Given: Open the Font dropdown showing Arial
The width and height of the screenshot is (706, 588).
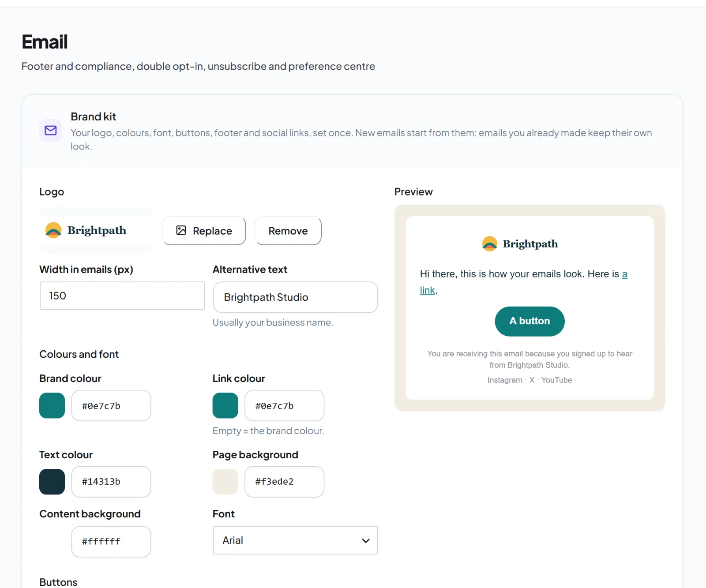Looking at the screenshot, I should [x=296, y=540].
